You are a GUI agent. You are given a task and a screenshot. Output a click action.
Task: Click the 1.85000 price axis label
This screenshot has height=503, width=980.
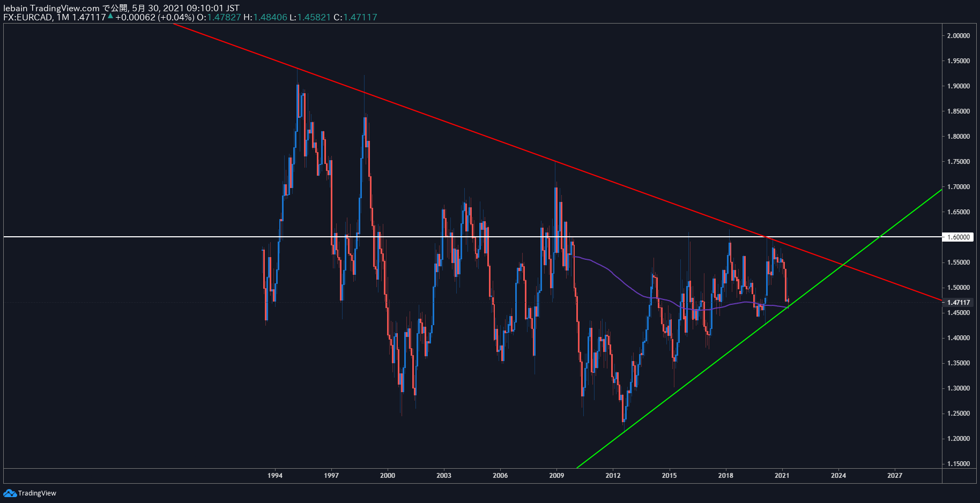(x=959, y=111)
